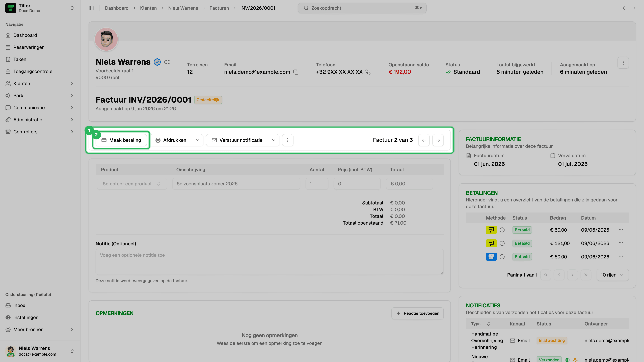The width and height of the screenshot is (644, 362).
Task: Click the Omschrijving field Seizoensplaats zomer 2026
Action: (236, 184)
